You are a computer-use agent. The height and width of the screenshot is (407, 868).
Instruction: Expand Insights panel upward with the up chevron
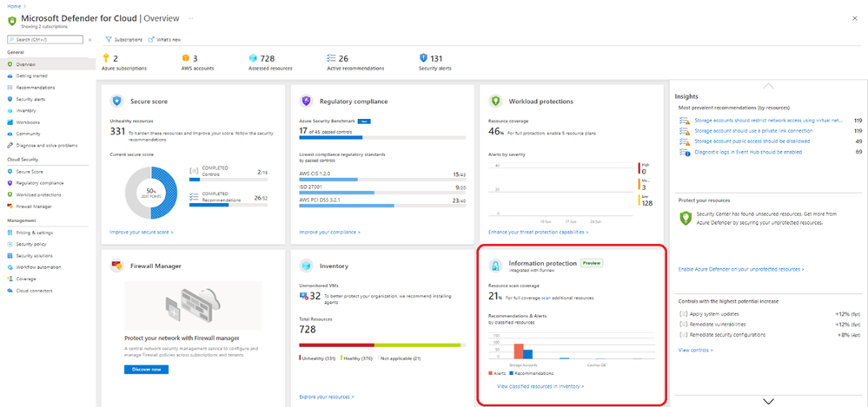(x=768, y=86)
